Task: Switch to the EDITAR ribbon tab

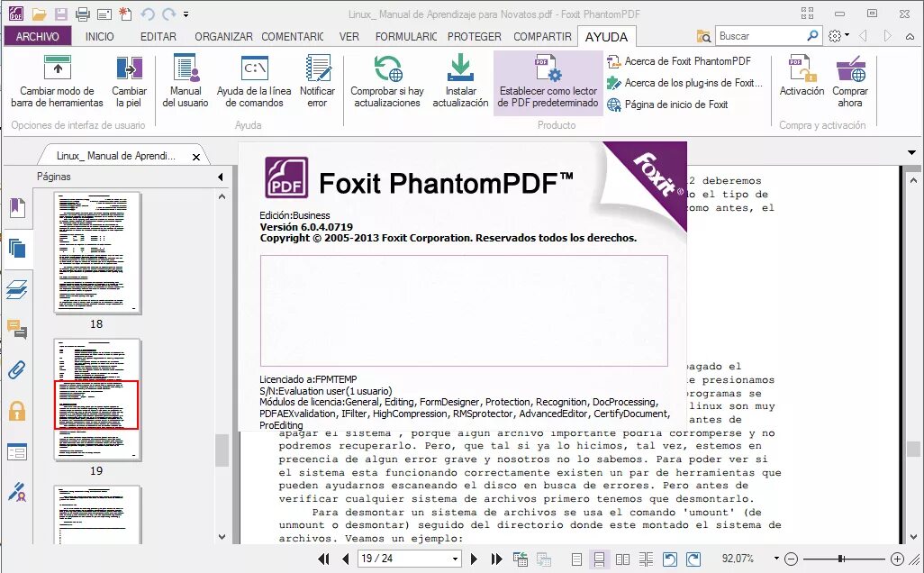Action: pos(158,37)
